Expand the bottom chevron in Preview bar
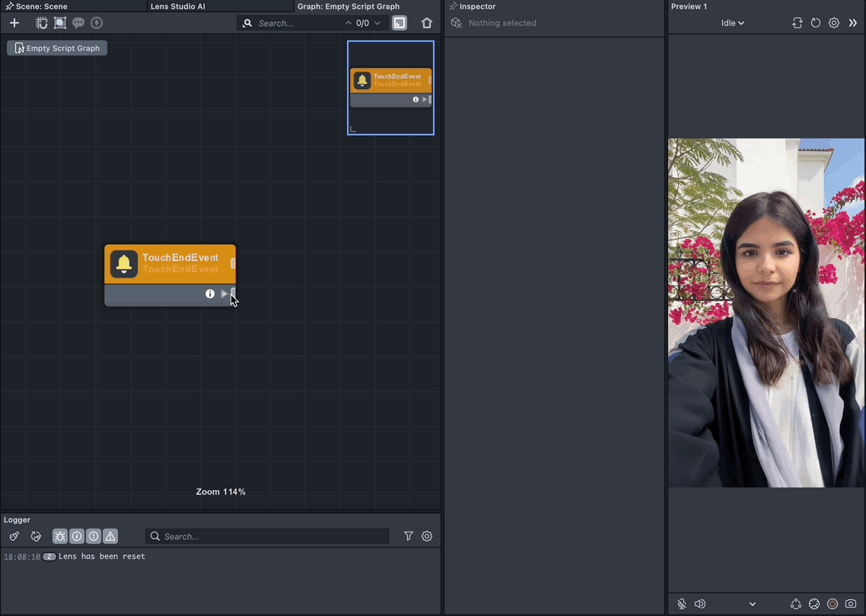This screenshot has width=866, height=616. [x=753, y=605]
